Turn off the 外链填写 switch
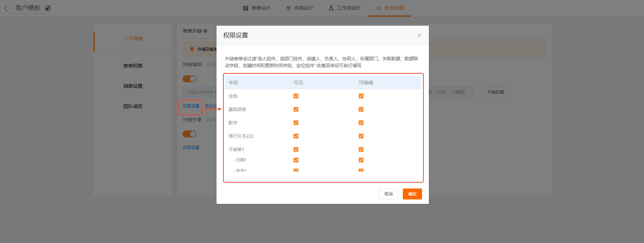The height and width of the screenshot is (243, 644). (189, 79)
